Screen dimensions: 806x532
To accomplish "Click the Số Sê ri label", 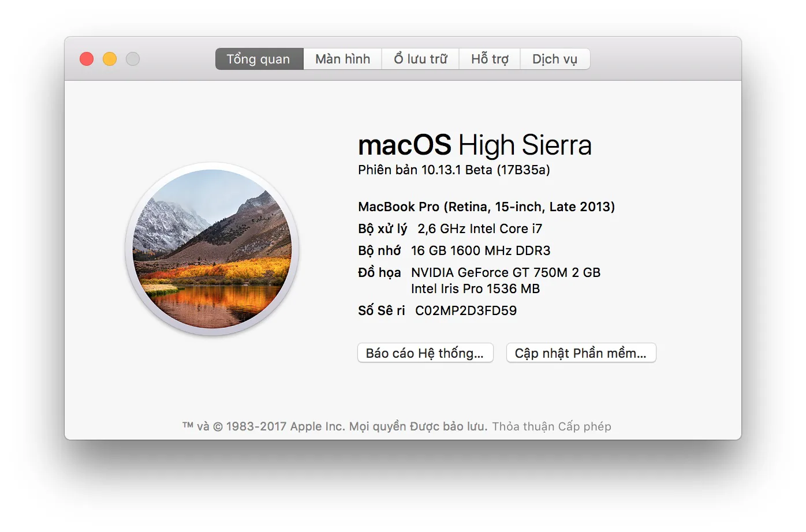I will [x=382, y=310].
